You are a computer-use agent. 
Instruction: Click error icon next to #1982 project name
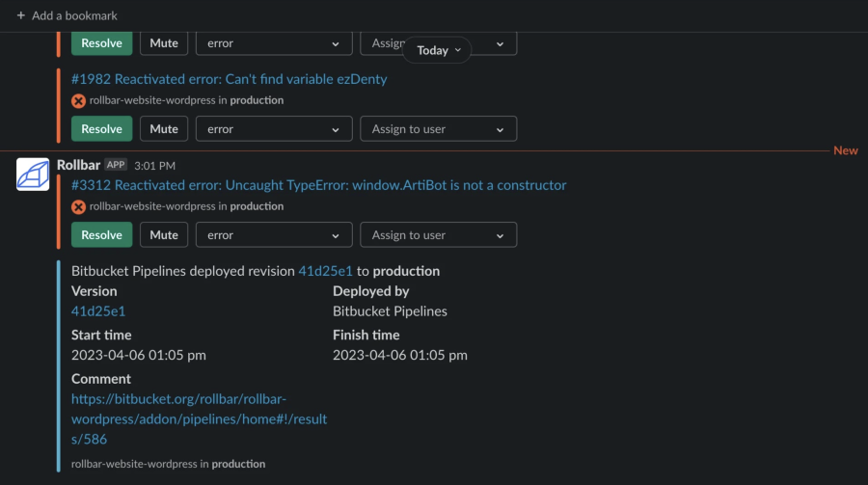point(79,101)
